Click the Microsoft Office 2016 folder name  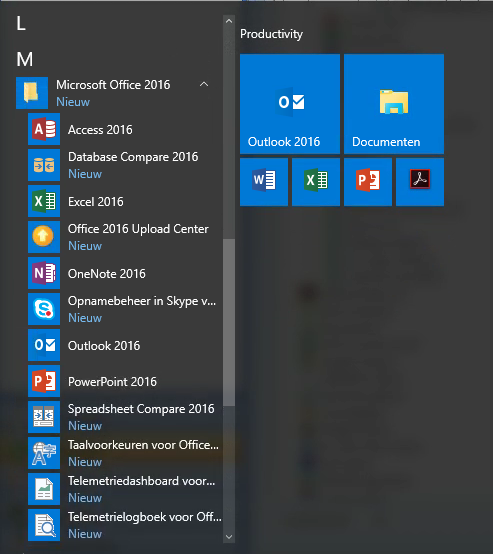click(x=113, y=85)
